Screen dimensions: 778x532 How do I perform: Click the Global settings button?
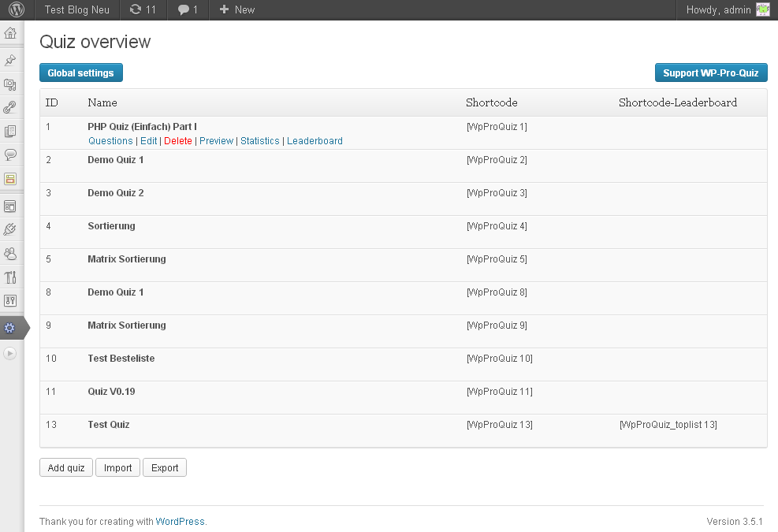coord(81,73)
